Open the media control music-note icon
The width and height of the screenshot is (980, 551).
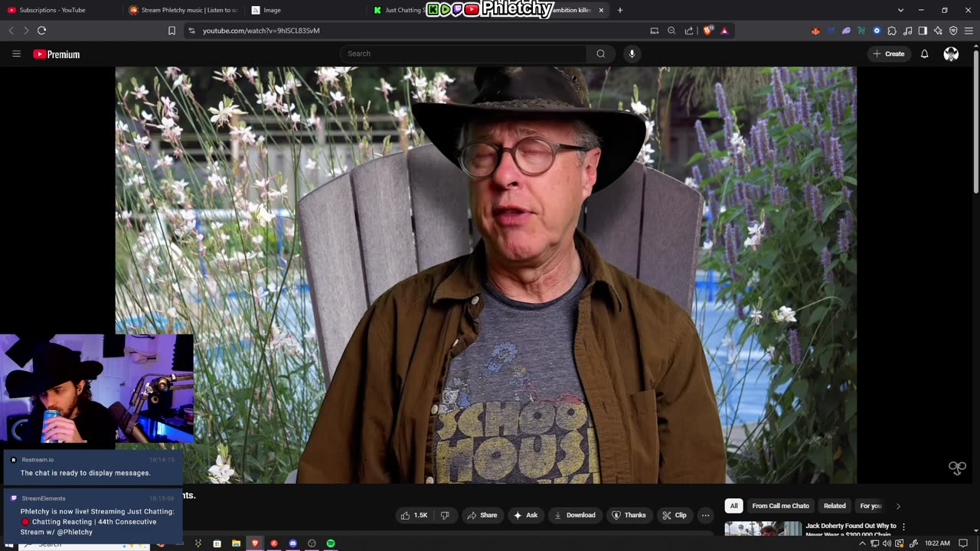[907, 31]
